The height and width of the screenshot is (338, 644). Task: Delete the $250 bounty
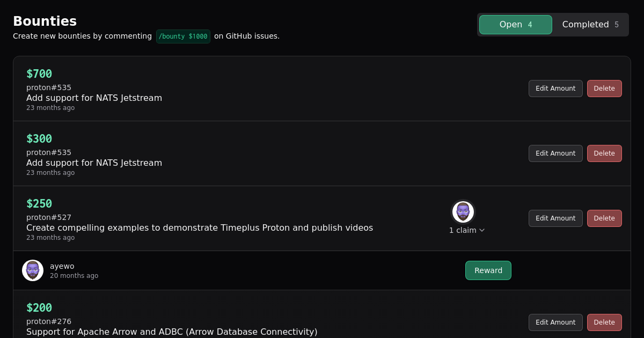pos(604,218)
